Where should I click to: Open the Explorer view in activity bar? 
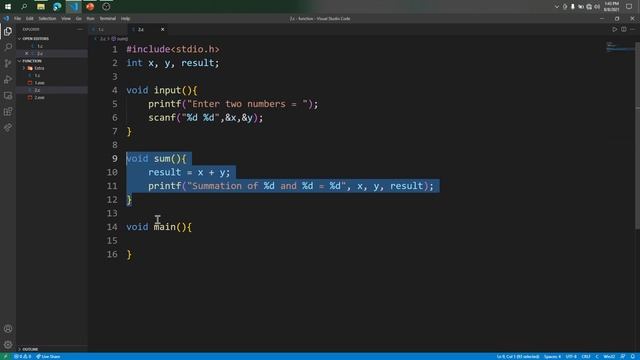(x=8, y=31)
